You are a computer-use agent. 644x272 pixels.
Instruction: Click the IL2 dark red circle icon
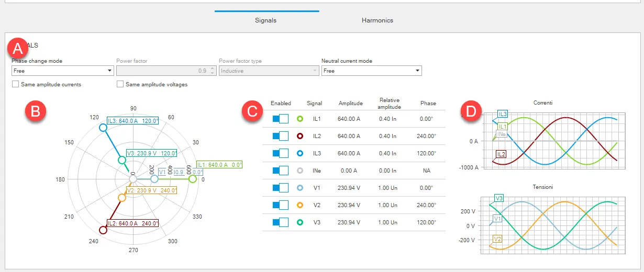click(300, 136)
